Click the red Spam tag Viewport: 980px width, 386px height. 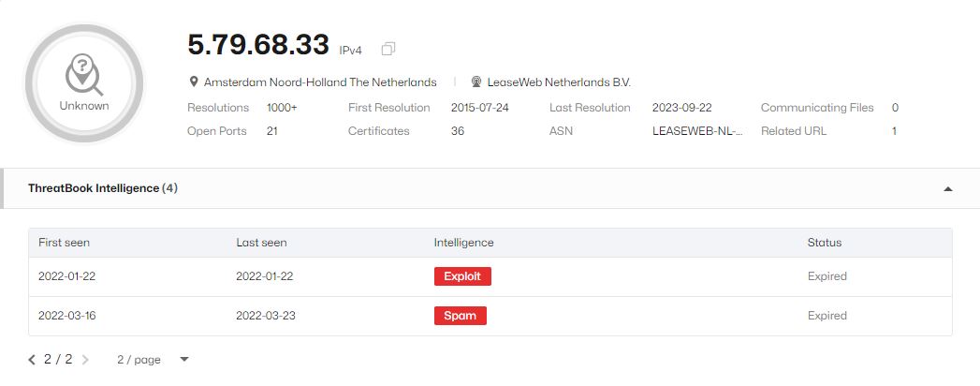[x=460, y=316]
